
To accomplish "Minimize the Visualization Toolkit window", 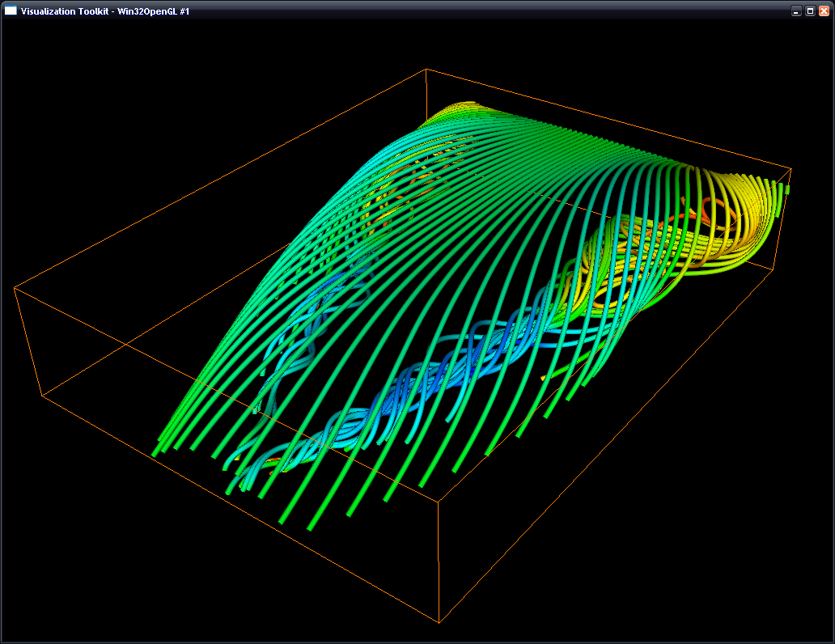I will click(x=796, y=11).
